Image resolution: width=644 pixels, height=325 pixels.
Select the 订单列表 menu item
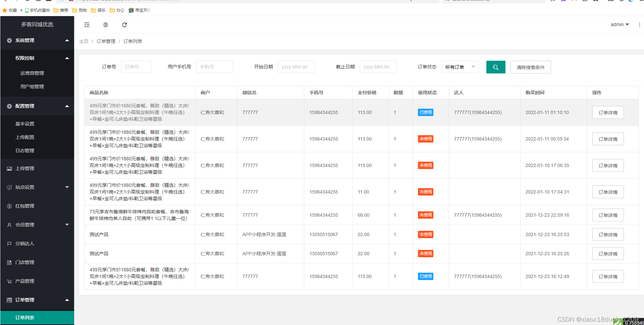point(37,318)
